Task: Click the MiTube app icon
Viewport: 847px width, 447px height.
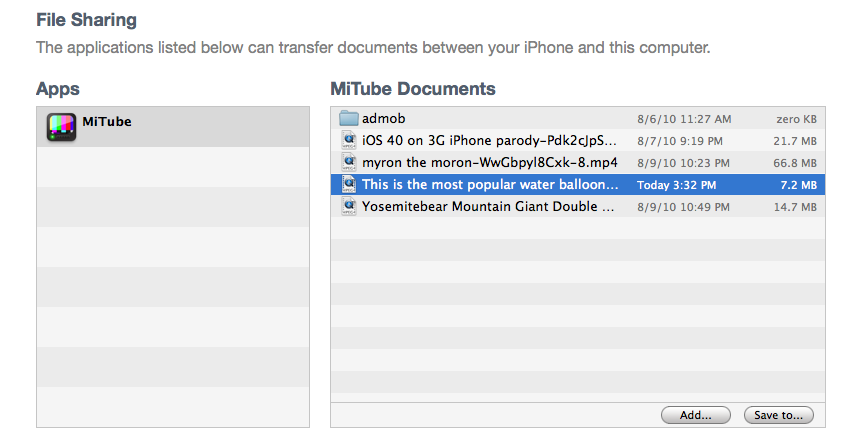Action: click(x=61, y=127)
